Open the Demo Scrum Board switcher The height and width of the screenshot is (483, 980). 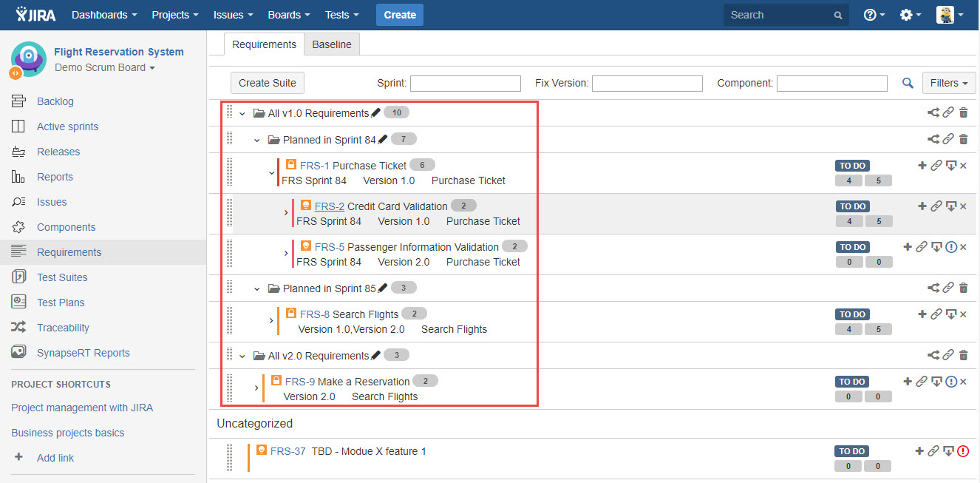(105, 67)
